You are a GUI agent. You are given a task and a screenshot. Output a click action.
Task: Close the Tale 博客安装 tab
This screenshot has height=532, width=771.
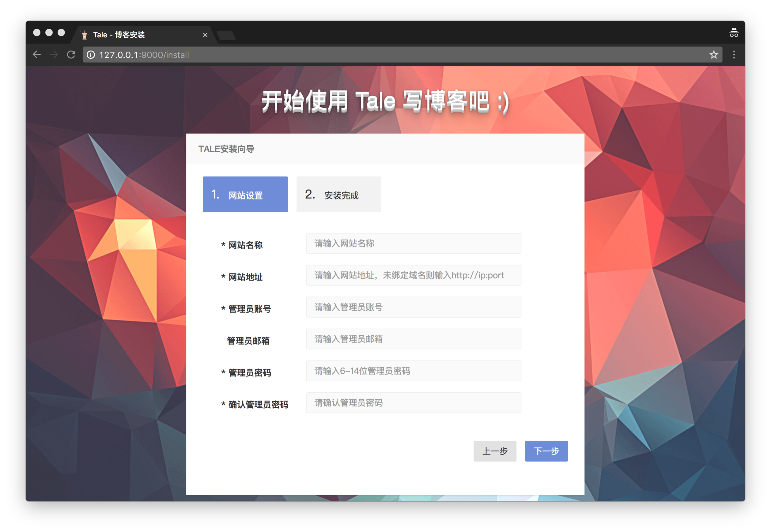205,35
